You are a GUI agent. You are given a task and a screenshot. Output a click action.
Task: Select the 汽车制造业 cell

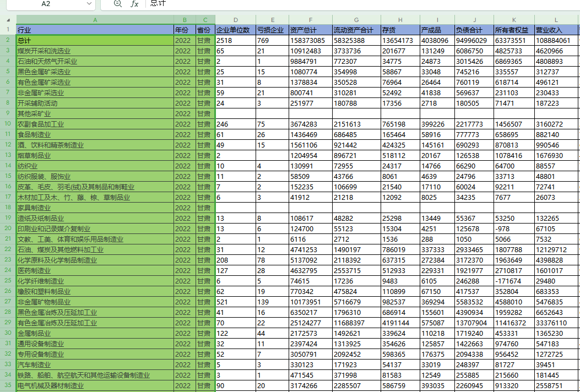[95, 364]
